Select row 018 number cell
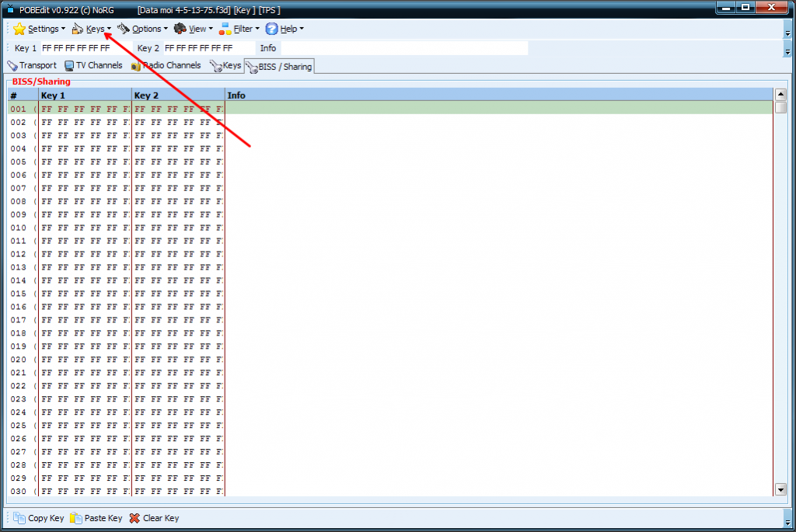 (23, 333)
